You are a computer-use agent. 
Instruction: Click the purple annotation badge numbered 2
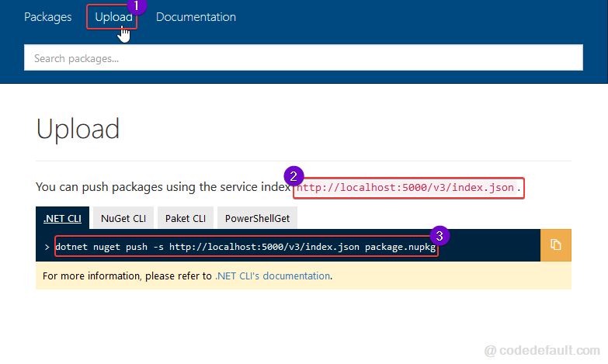pos(294,176)
